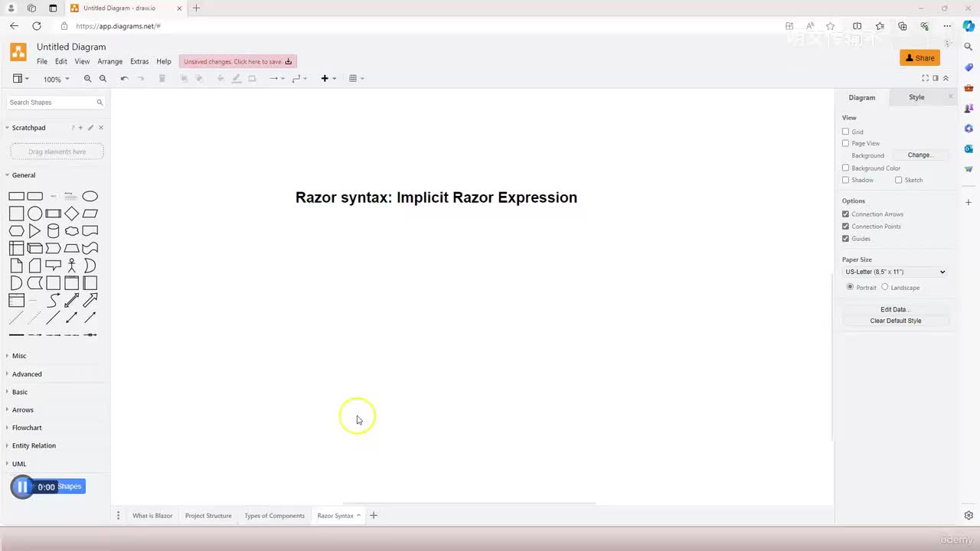Switch to the Style tab
This screenshot has width=980, height=551.
(916, 97)
